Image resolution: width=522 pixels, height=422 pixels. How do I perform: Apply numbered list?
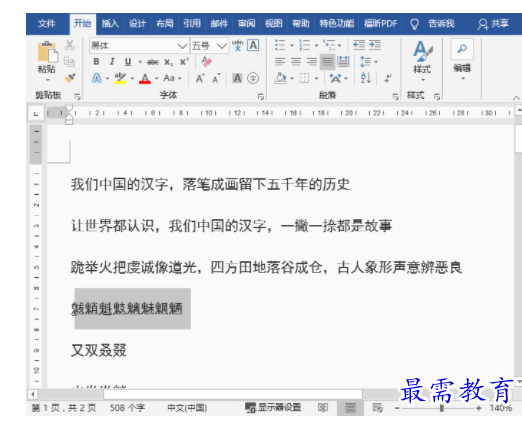coord(305,45)
